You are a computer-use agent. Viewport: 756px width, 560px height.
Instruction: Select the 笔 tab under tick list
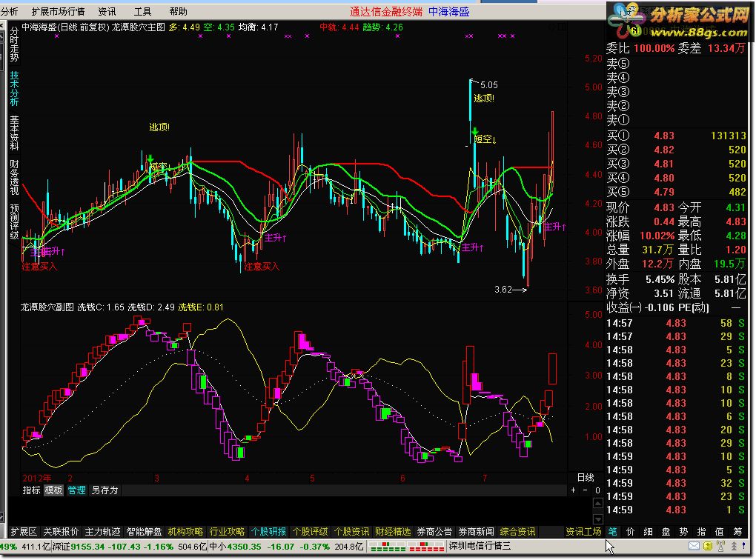[612, 532]
